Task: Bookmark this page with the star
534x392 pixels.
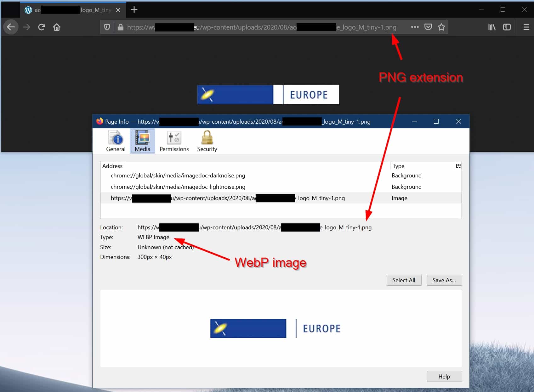Action: [x=441, y=27]
